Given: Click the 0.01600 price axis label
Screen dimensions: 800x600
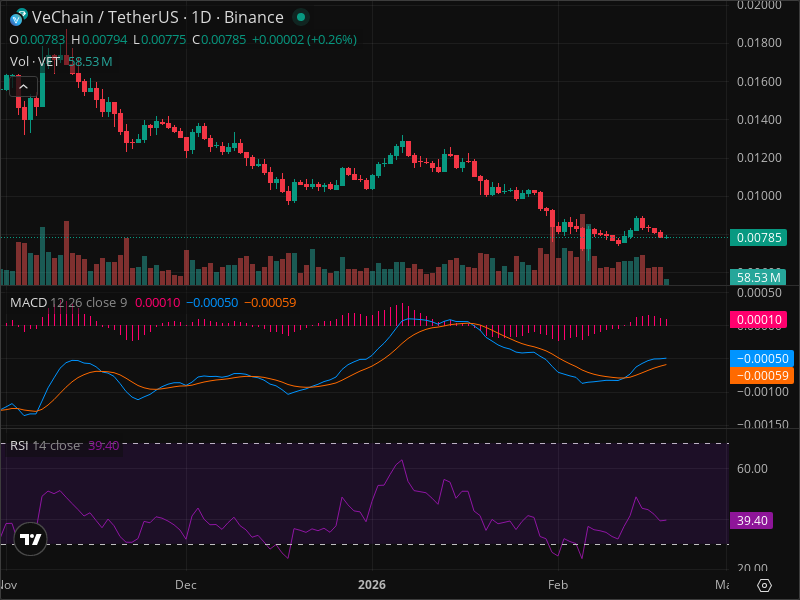Looking at the screenshot, I should tap(759, 82).
